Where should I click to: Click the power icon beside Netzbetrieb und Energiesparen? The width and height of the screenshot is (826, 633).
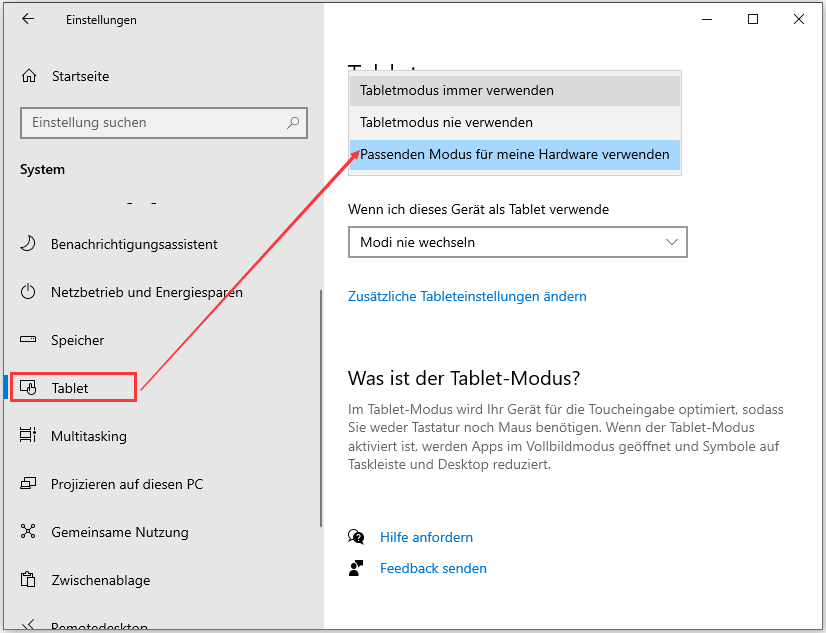(30, 292)
